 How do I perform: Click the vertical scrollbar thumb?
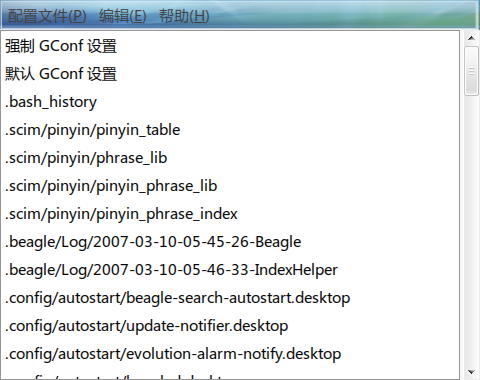pyautogui.click(x=471, y=71)
